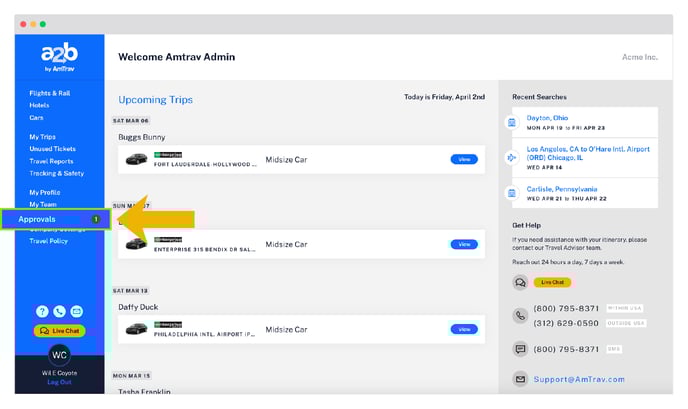Click flight icon beside Los Angeles search
Screen dimensions: 688x409
[x=512, y=158]
